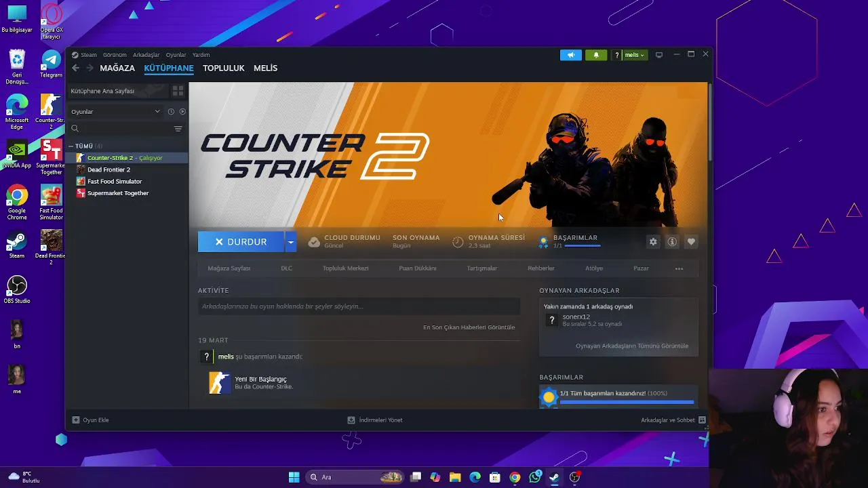
Task: Open the Steam menu
Action: 88,55
